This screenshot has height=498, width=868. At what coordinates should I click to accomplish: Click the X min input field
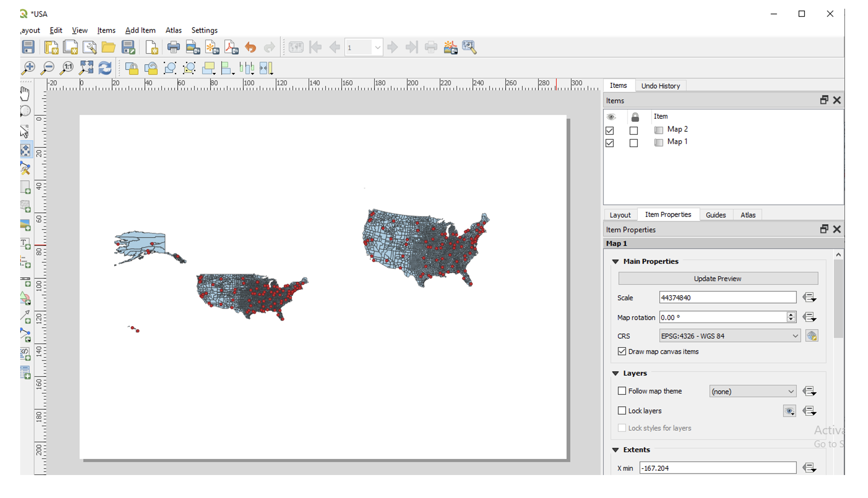pos(718,468)
